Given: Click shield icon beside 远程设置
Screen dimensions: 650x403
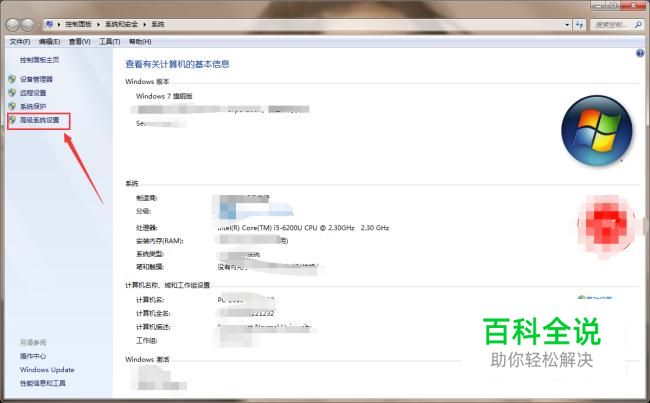Looking at the screenshot, I should (x=12, y=92).
